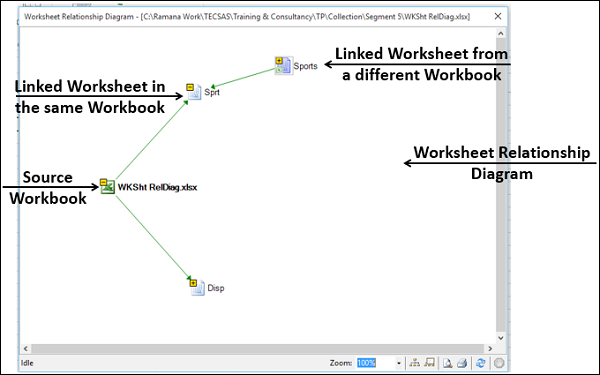Click the horizontal scrollbar right arrow
The image size is (600, 375).
pos(490,349)
